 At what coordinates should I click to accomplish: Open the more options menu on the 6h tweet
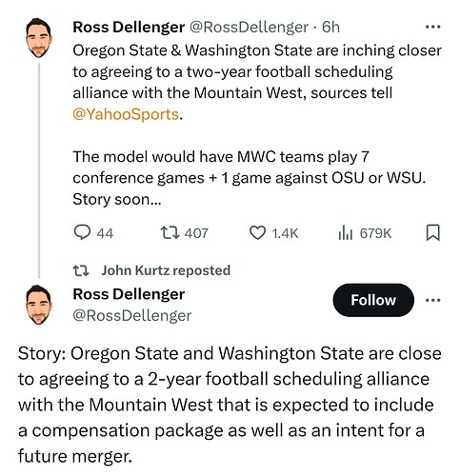coord(432,27)
